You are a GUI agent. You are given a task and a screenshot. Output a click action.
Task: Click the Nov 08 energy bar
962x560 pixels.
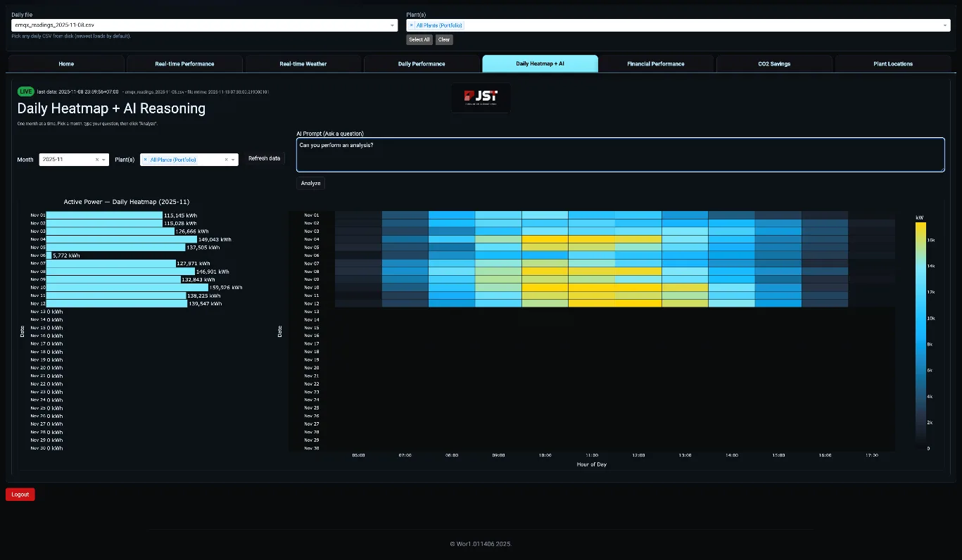(x=120, y=272)
